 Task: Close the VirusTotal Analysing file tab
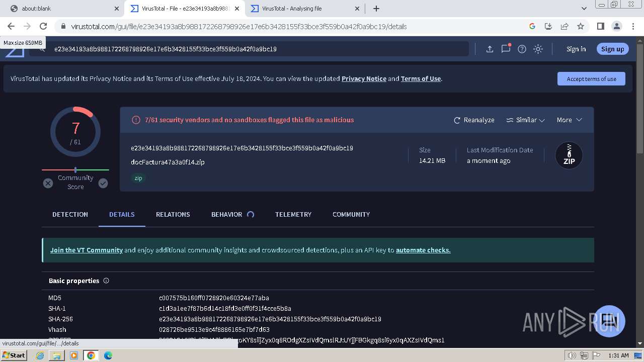click(x=357, y=9)
